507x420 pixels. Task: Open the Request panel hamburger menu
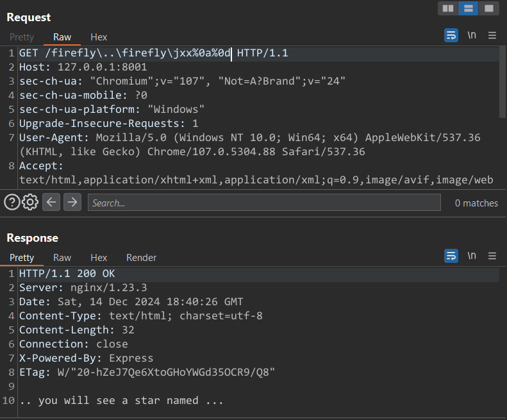coord(492,35)
